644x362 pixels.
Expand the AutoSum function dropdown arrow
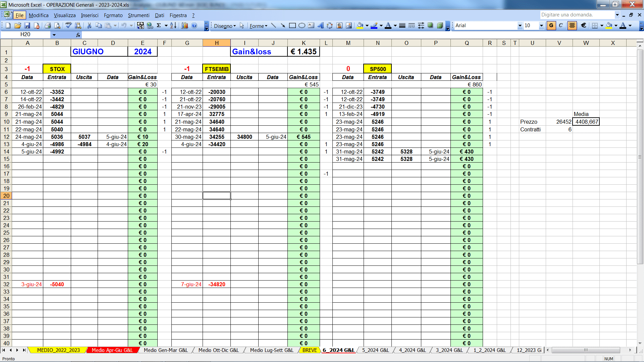pos(166,25)
